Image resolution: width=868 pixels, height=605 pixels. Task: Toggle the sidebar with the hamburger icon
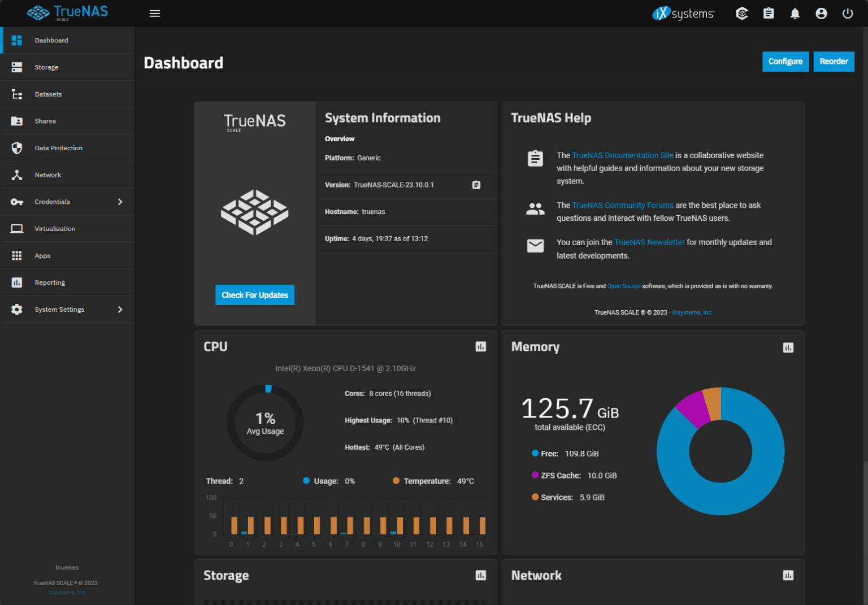point(154,13)
